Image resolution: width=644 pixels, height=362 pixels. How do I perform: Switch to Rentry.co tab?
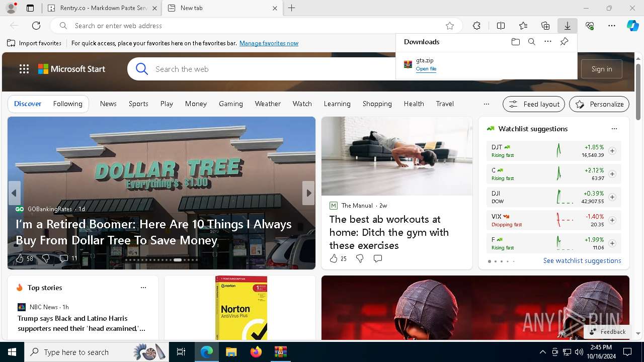pos(103,8)
